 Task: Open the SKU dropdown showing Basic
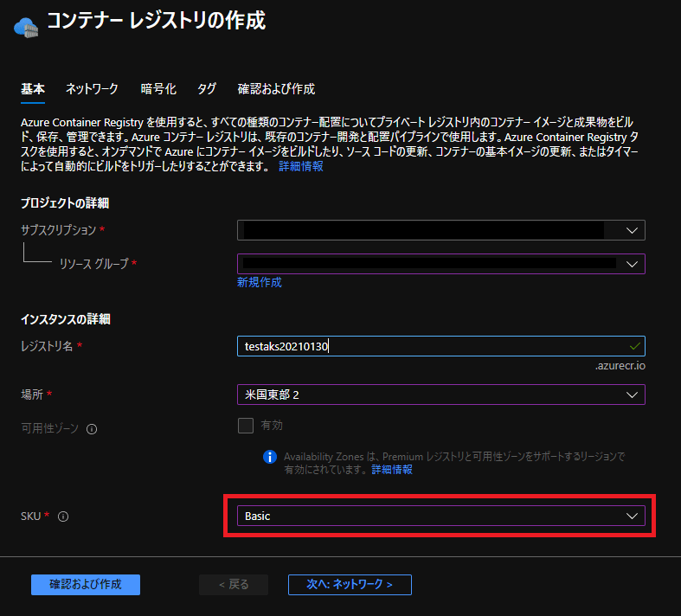coord(440,516)
